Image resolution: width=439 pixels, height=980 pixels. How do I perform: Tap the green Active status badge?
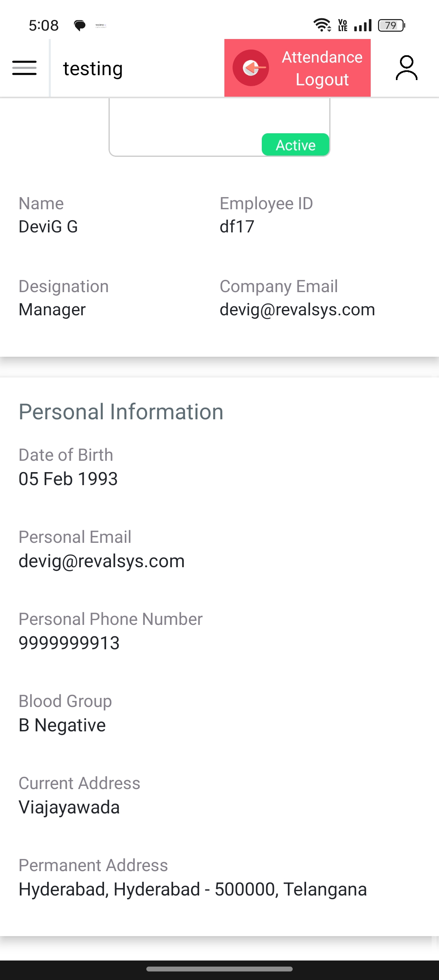click(x=296, y=145)
